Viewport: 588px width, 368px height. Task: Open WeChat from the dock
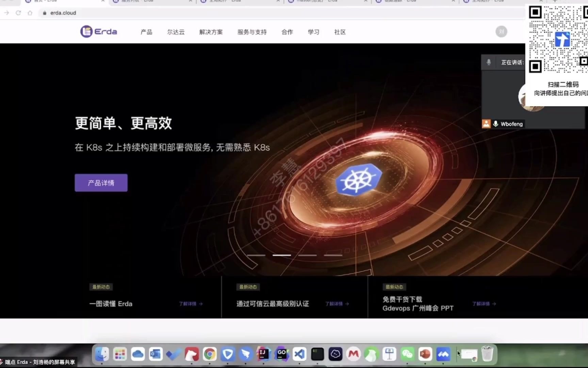coord(407,354)
